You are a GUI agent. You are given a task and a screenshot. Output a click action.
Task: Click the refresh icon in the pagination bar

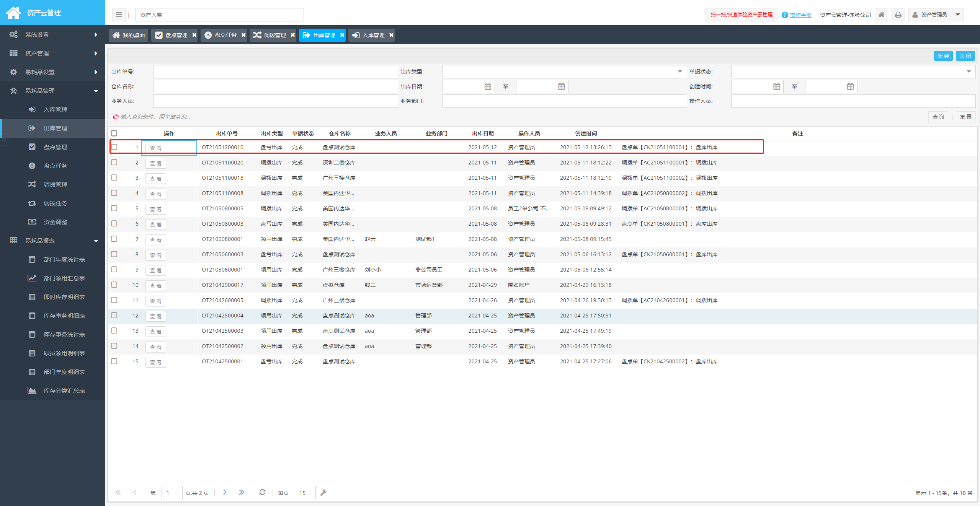tap(262, 492)
